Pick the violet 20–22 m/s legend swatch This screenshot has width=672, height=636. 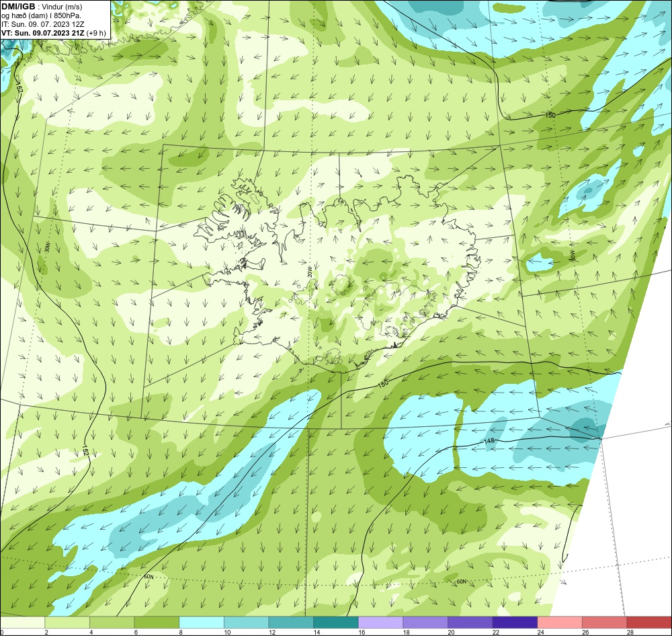(470, 623)
